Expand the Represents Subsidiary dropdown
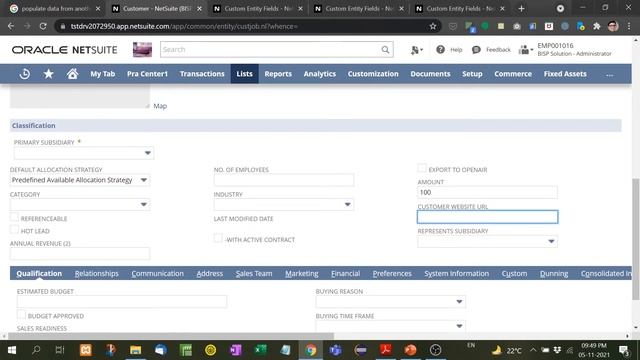The height and width of the screenshot is (360, 640). (551, 241)
